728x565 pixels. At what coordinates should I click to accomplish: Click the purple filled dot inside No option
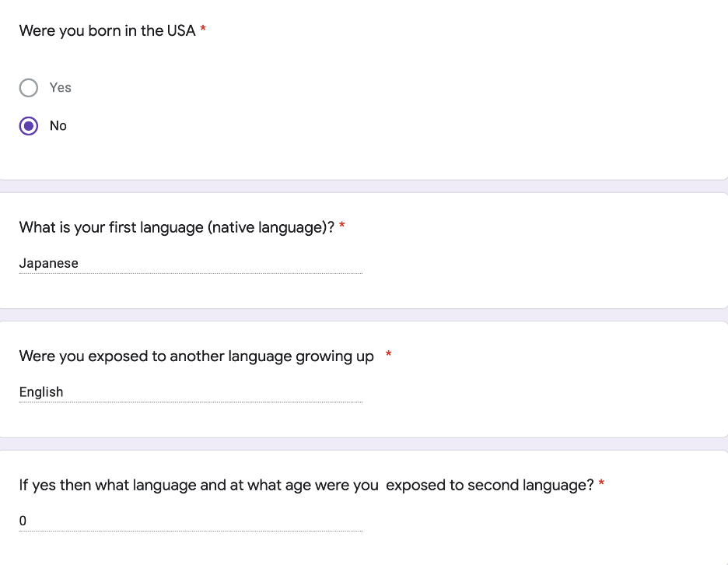(x=28, y=126)
